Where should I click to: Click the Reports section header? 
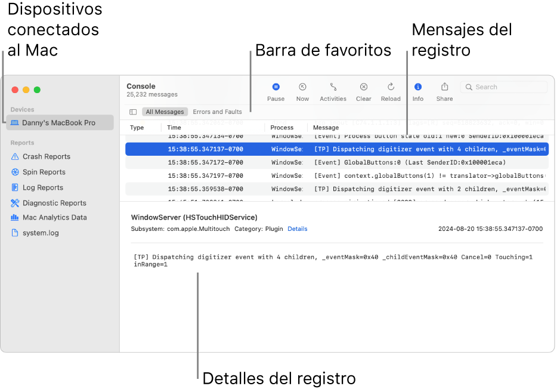[23, 143]
